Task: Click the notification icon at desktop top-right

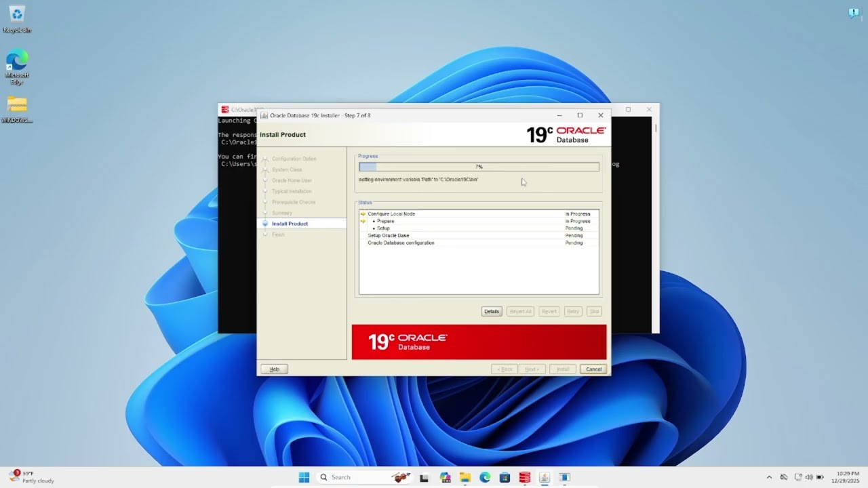Action: (x=854, y=12)
